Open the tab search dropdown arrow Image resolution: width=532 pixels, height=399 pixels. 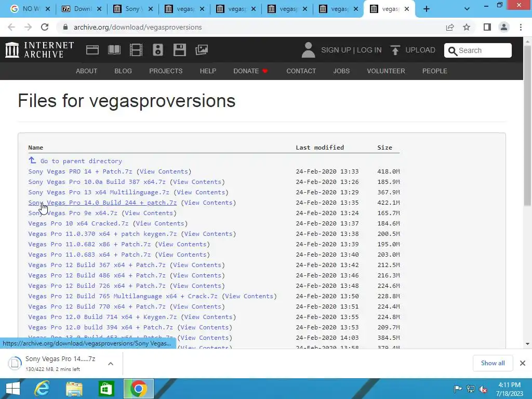pos(467,9)
